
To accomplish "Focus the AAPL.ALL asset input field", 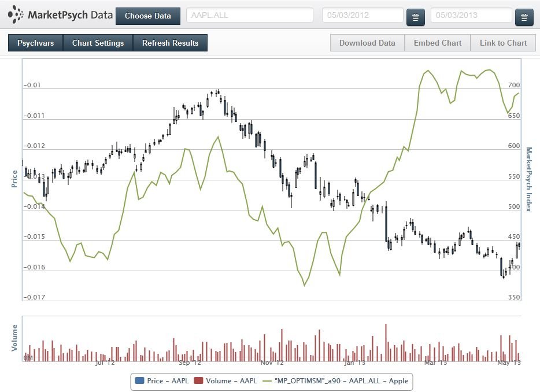I will click(249, 16).
